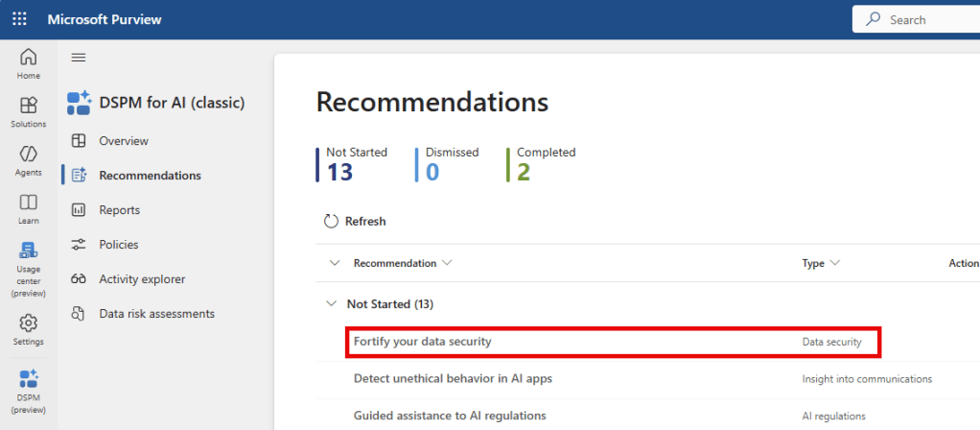Screen dimensions: 980x430
Task: Select Overview in DSPM navigation
Action: pyautogui.click(x=124, y=141)
